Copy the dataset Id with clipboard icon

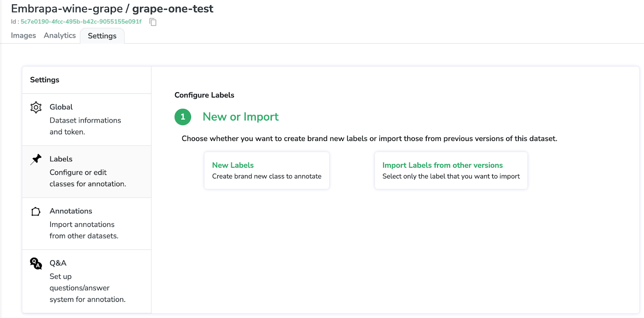pos(153,22)
